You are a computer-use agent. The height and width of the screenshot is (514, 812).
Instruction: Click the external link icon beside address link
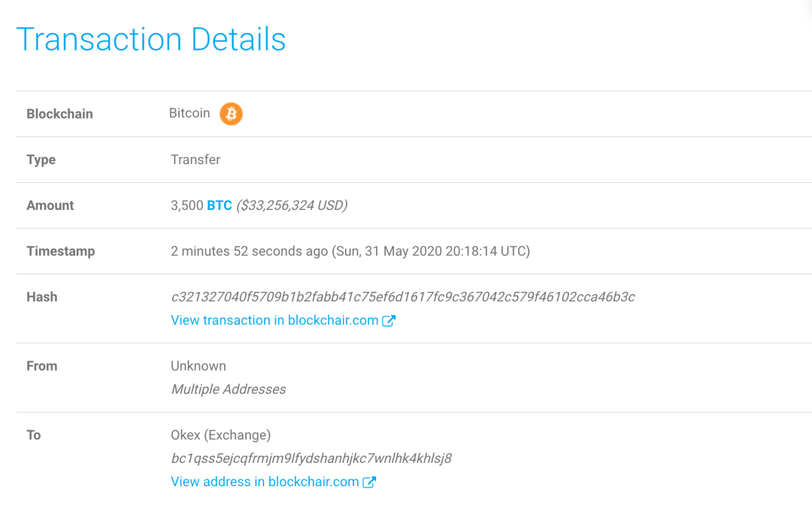tap(369, 482)
